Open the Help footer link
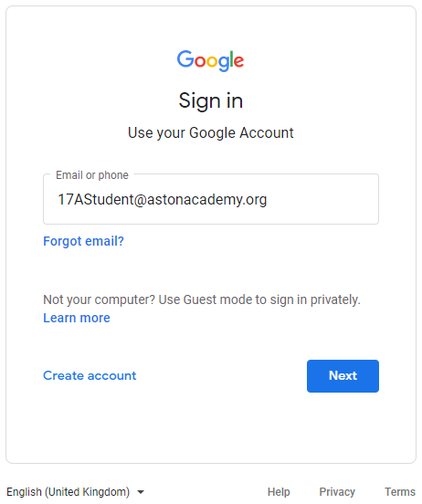The height and width of the screenshot is (504, 422). pyautogui.click(x=279, y=492)
